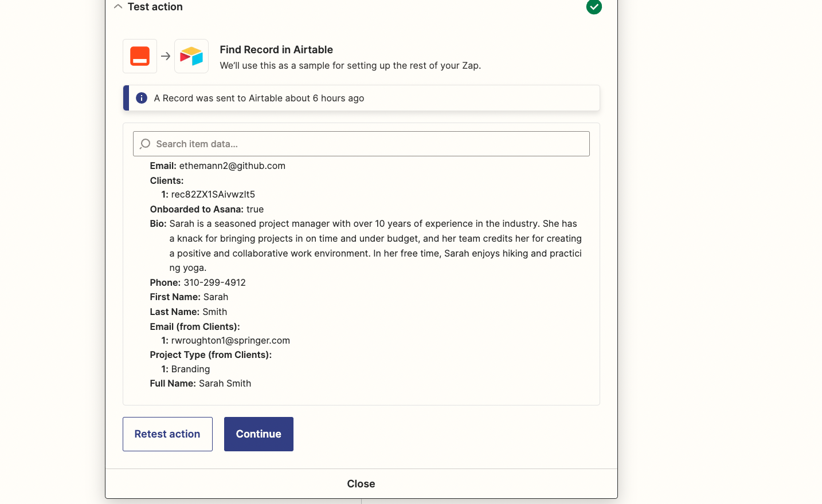Click the Email (from Clients) label
The height and width of the screenshot is (504, 822).
click(195, 327)
